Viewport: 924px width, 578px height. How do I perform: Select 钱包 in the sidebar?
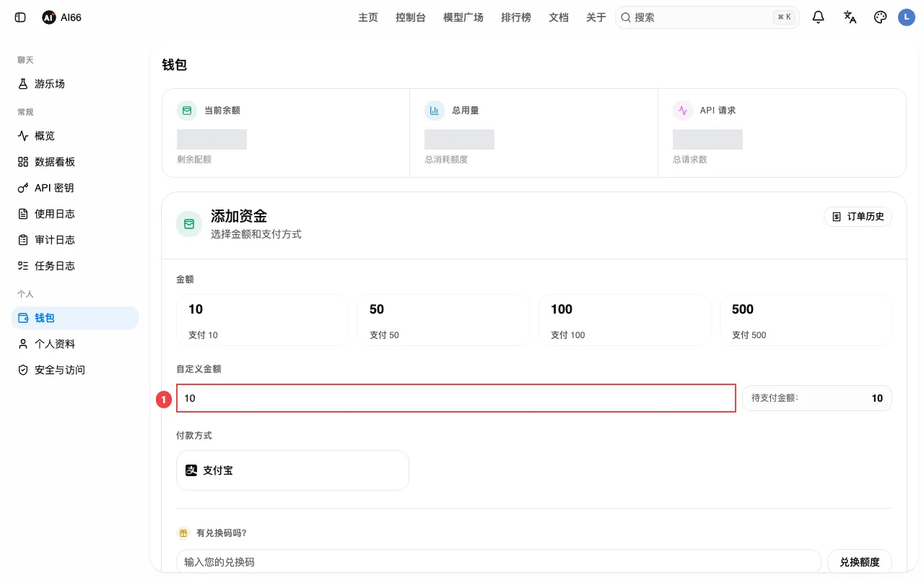[x=75, y=318]
